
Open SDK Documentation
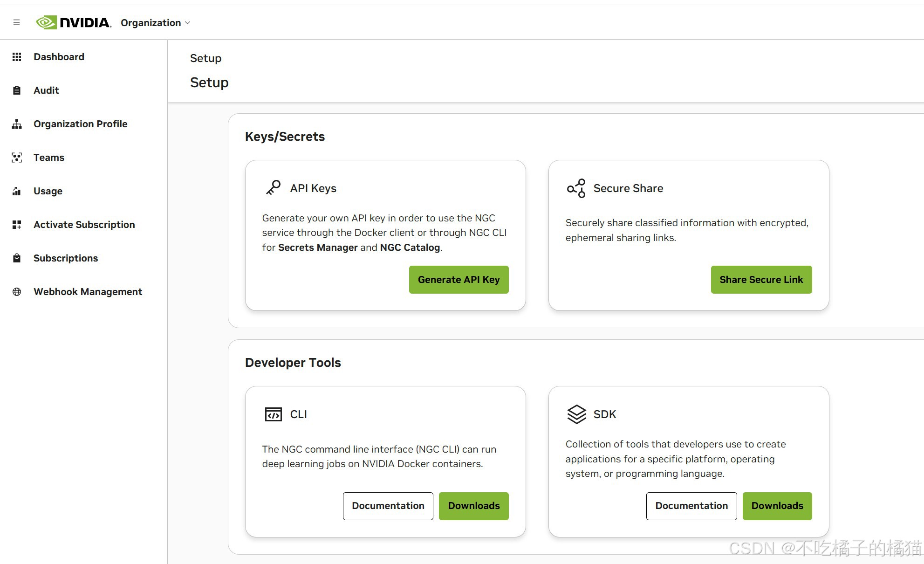coord(691,506)
